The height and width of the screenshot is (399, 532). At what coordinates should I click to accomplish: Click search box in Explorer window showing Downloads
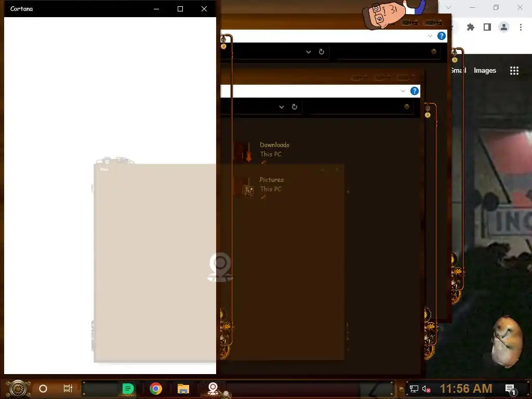(361, 107)
